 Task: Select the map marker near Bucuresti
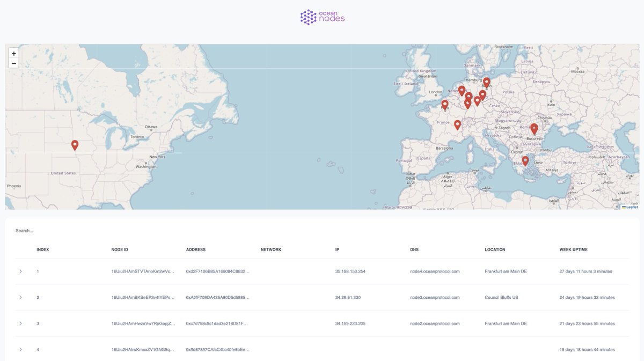534,129
